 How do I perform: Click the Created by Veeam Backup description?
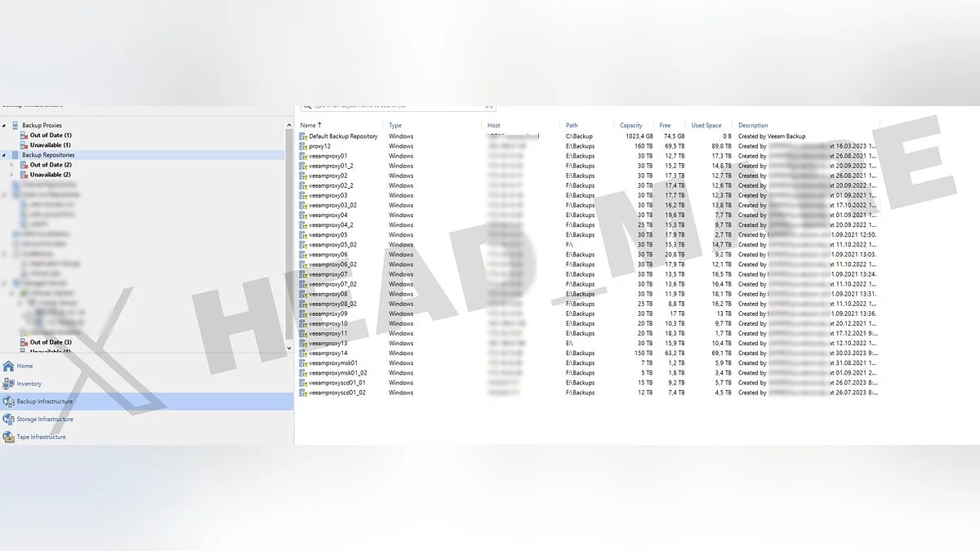click(x=772, y=136)
